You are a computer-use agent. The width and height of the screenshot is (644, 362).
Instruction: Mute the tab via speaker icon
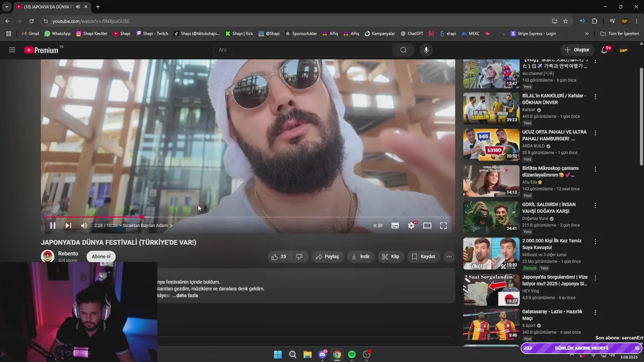click(x=77, y=7)
